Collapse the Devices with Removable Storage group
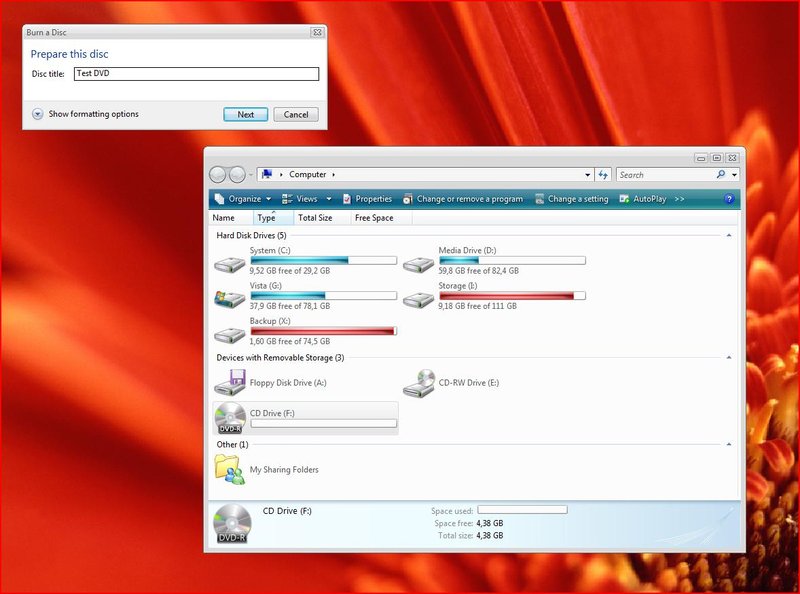Viewport: 800px width, 594px height. click(x=729, y=357)
